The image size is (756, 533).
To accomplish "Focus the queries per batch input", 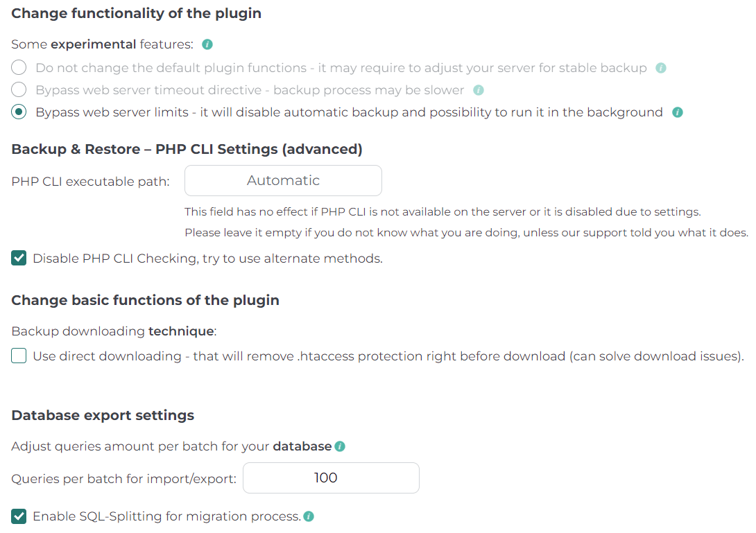I will (331, 478).
